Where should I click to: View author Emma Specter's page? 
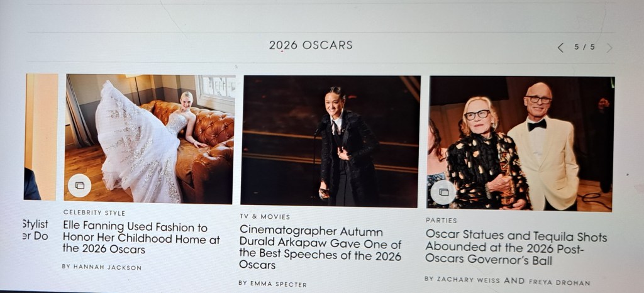tap(272, 284)
